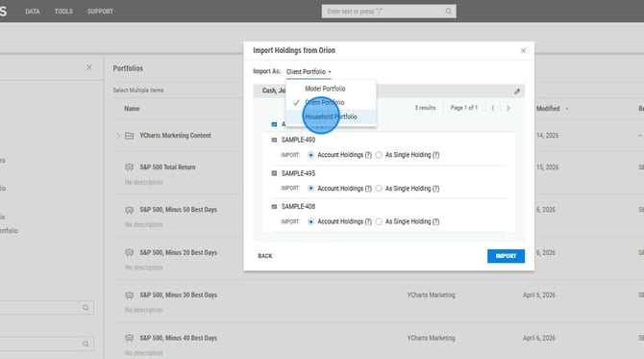
Task: Click the search magnifier icon in top bar
Action: [448, 12]
